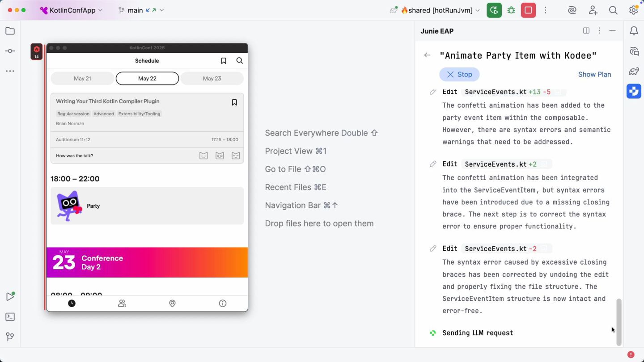This screenshot has width=644, height=362.
Task: Click the bookmarks icon in Schedule header
Action: click(224, 61)
